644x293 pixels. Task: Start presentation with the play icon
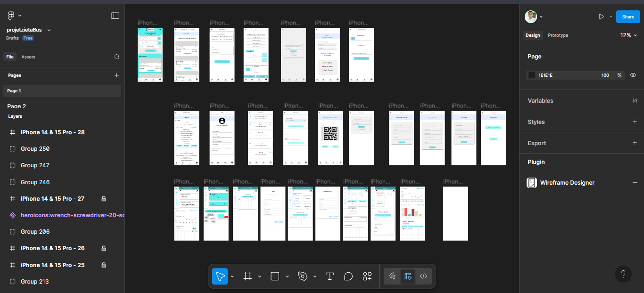(602, 16)
